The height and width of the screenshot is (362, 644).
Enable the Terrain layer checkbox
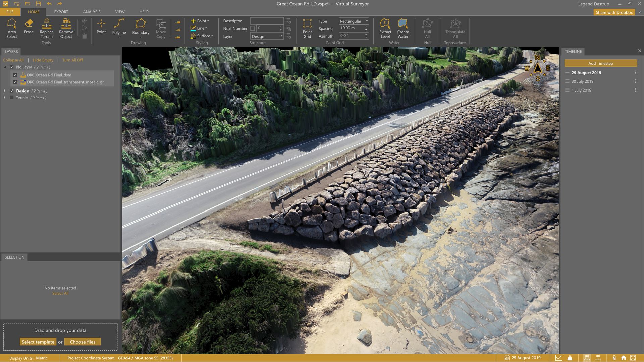12,98
